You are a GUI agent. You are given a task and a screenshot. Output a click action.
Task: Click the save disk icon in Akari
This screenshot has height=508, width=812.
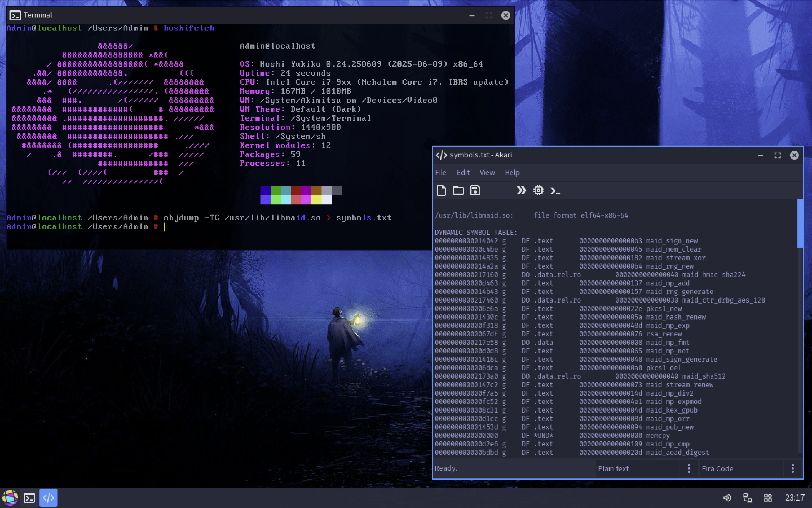click(475, 190)
